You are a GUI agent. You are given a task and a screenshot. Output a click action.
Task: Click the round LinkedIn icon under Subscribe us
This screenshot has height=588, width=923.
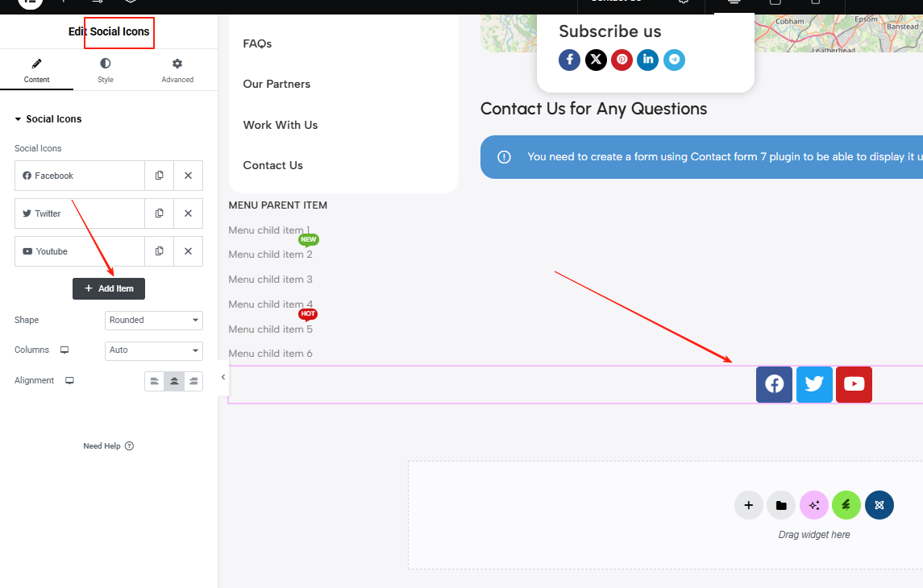[x=647, y=60]
